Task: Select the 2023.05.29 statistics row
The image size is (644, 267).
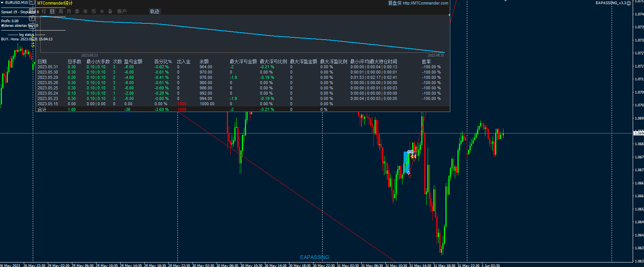Action: [x=47, y=77]
